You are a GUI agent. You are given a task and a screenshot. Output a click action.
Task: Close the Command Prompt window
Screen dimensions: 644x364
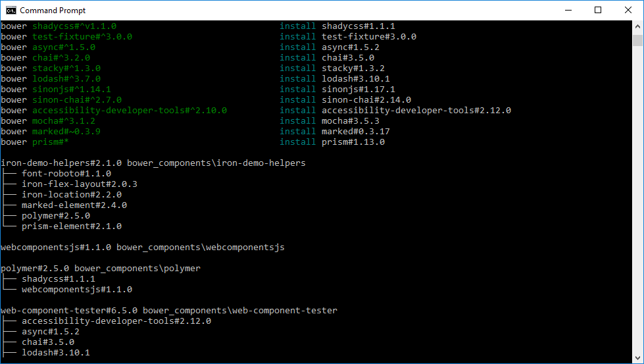[628, 10]
